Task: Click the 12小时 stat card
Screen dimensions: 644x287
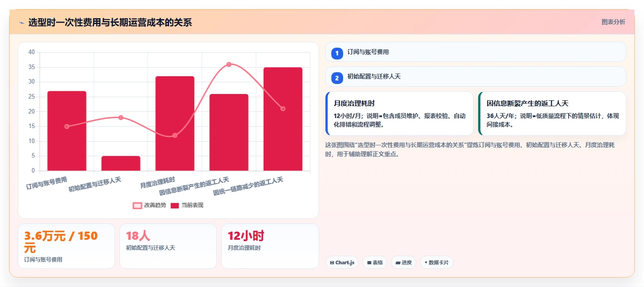Action: tap(270, 246)
